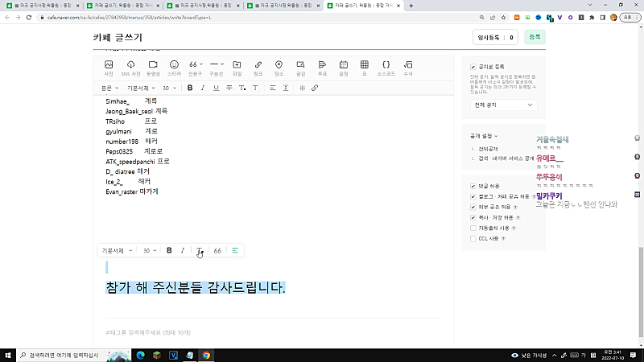Insert a table with 표 icon
644x362 pixels.
point(365,68)
